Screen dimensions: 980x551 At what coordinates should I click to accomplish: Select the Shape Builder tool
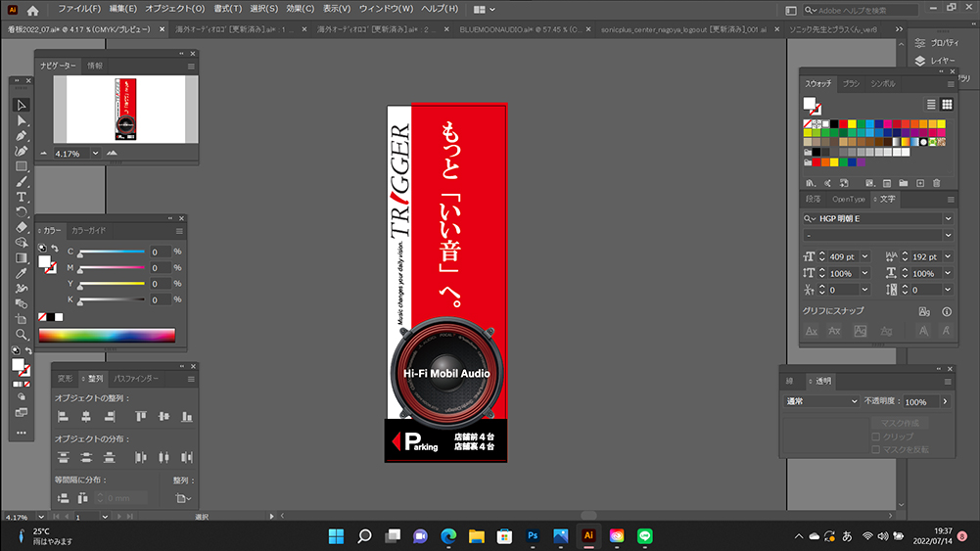tap(22, 243)
